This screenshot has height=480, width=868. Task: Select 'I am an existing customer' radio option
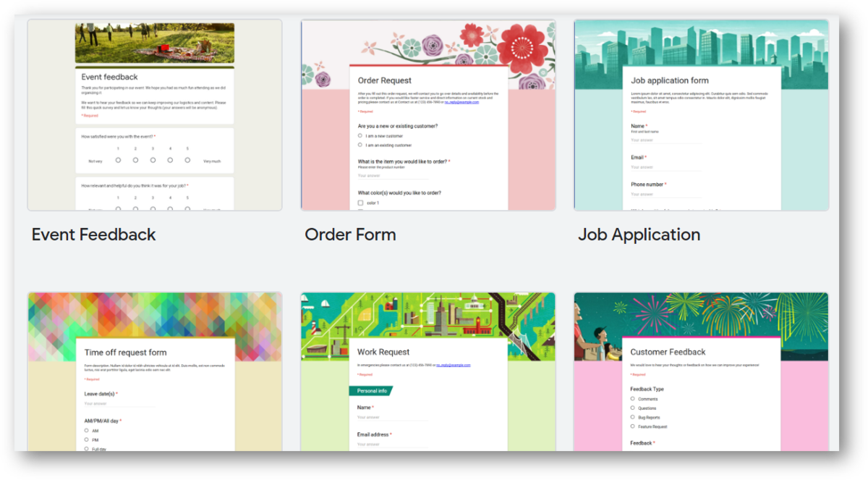pyautogui.click(x=360, y=145)
